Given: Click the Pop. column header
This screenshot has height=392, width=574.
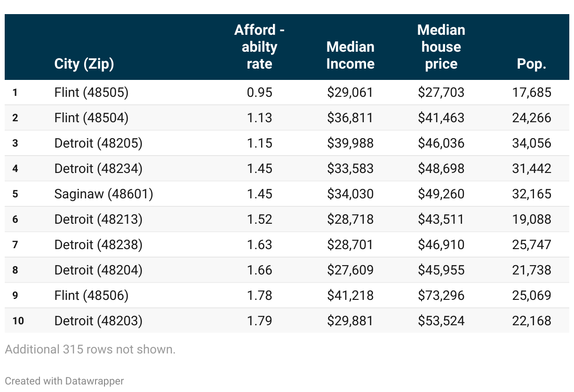Looking at the screenshot, I should pos(531,63).
